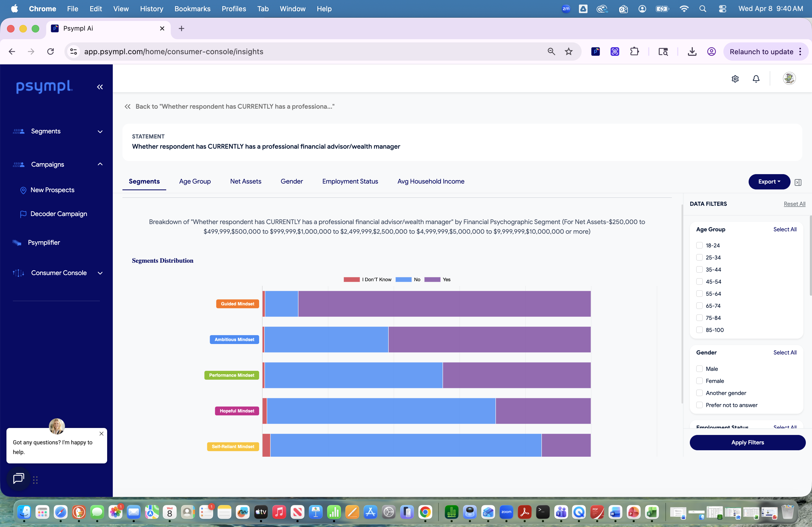
Task: Open the chat bubble widget icon
Action: coord(19,479)
